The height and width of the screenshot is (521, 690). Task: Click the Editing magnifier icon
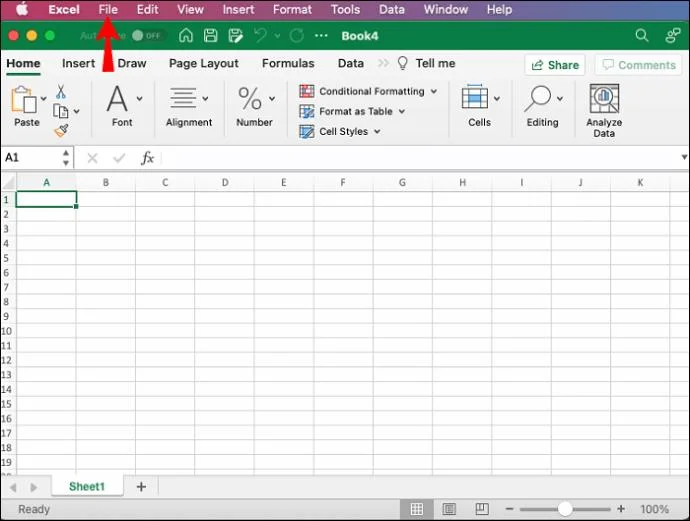click(x=538, y=98)
